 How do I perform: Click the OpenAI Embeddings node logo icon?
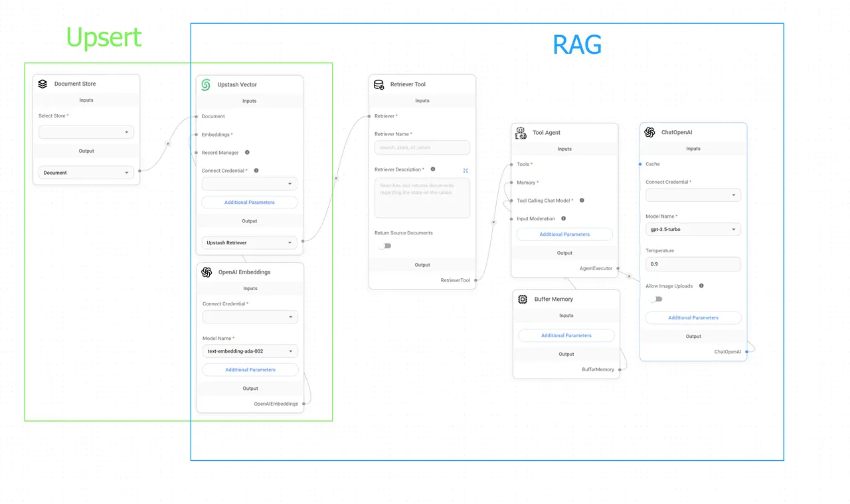click(x=207, y=272)
